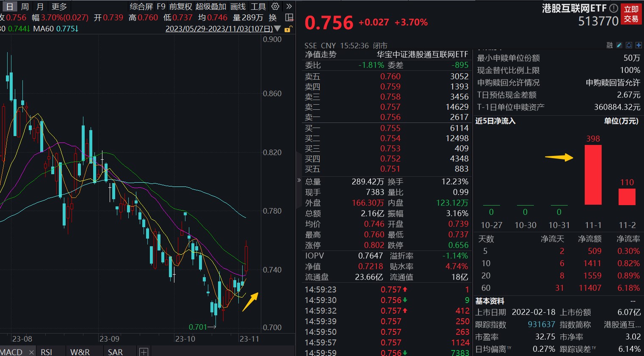Click the stock code 513770
The height and width of the screenshot is (356, 644).
[x=598, y=21]
